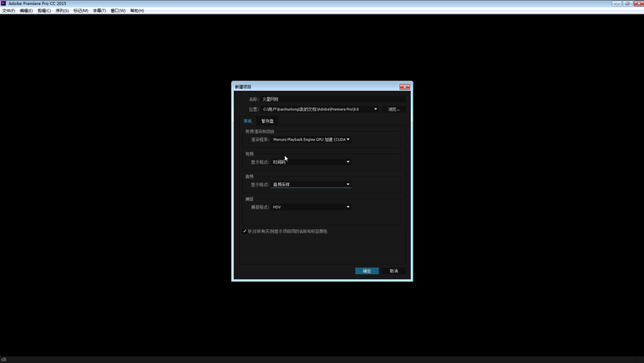Switch to the 暂存盘 tab
Image resolution: width=644 pixels, height=363 pixels.
click(267, 121)
